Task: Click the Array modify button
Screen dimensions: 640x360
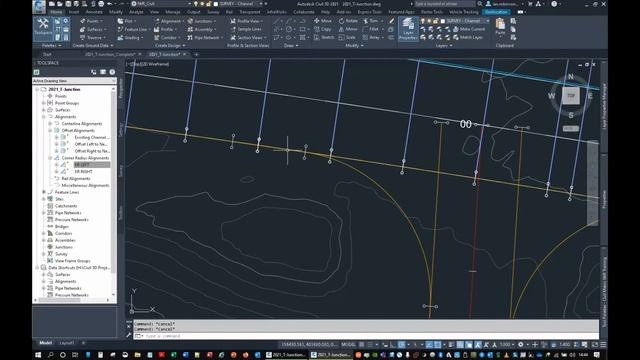Action: pos(371,38)
